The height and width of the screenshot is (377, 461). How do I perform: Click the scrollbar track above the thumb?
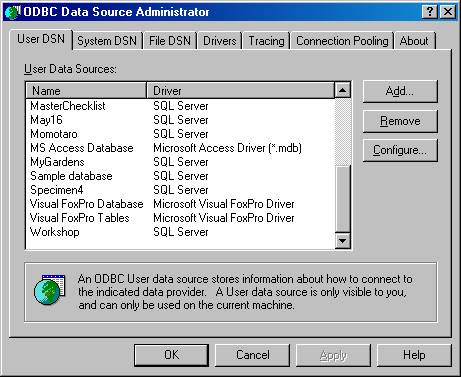tap(342, 132)
